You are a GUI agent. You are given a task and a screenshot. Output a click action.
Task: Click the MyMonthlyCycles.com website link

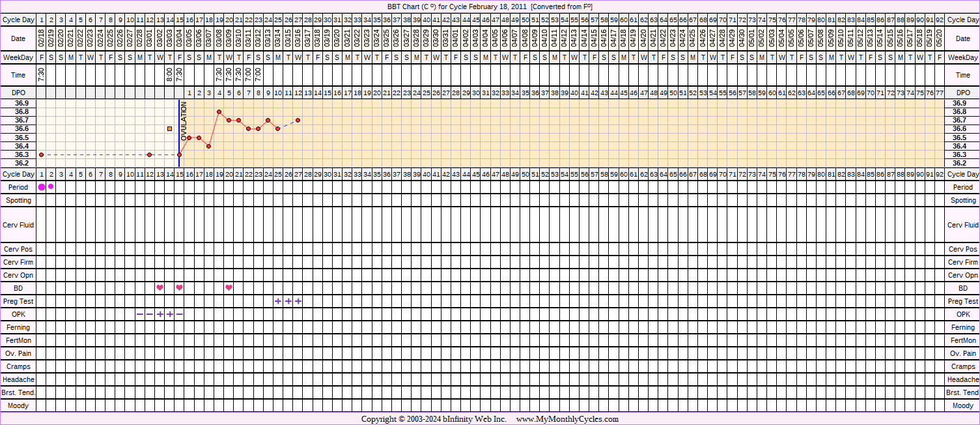pos(567,419)
